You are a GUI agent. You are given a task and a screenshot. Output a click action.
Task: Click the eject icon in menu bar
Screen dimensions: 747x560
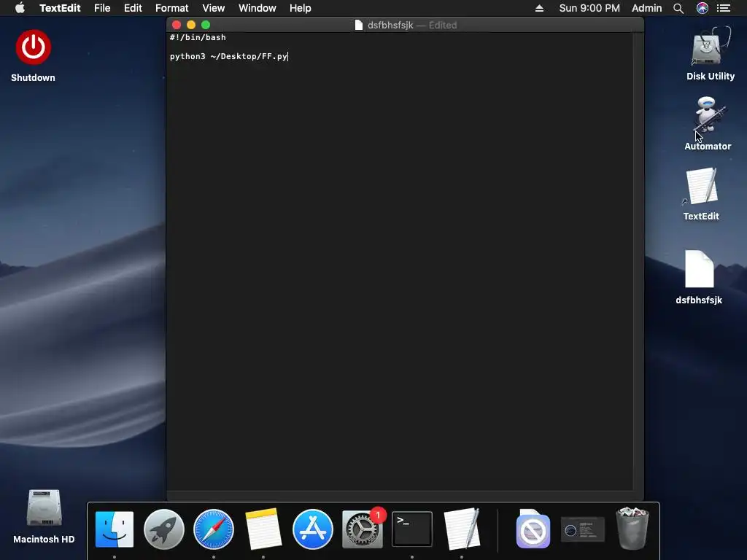pyautogui.click(x=539, y=8)
